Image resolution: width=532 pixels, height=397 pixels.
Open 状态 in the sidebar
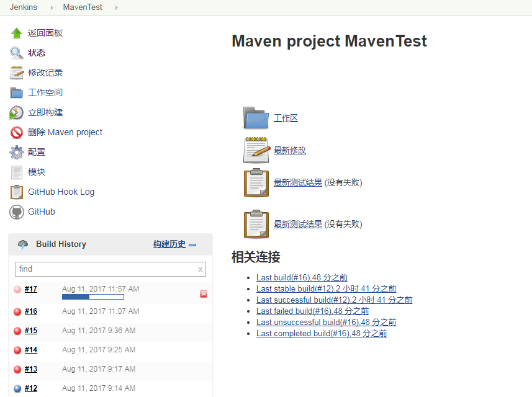click(x=37, y=53)
